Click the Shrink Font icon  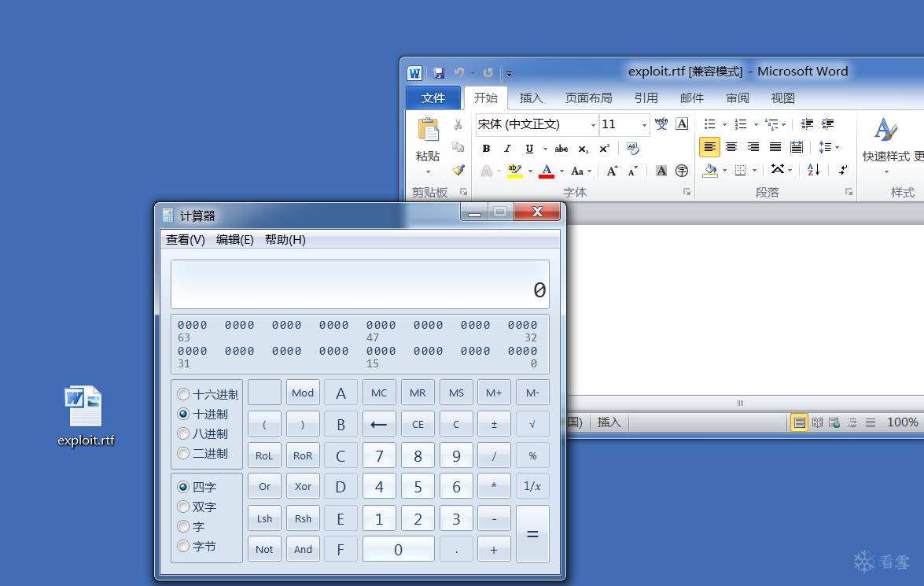tap(633, 171)
